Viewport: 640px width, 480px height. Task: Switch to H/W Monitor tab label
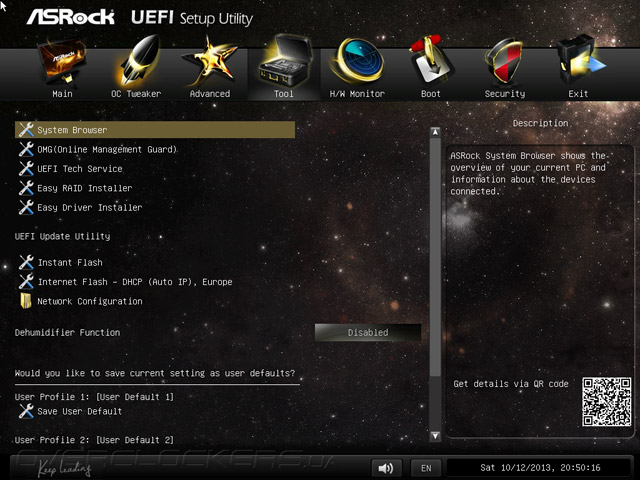tap(357, 94)
